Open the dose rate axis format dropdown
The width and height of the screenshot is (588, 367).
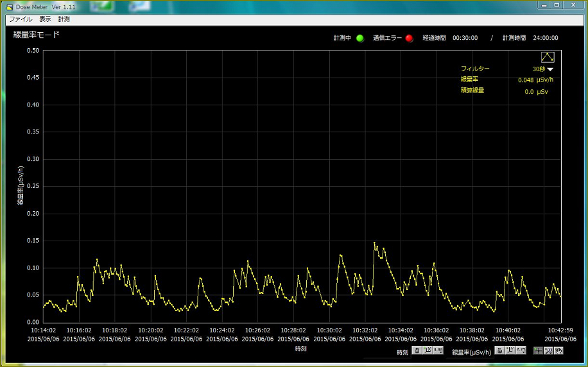(521, 350)
